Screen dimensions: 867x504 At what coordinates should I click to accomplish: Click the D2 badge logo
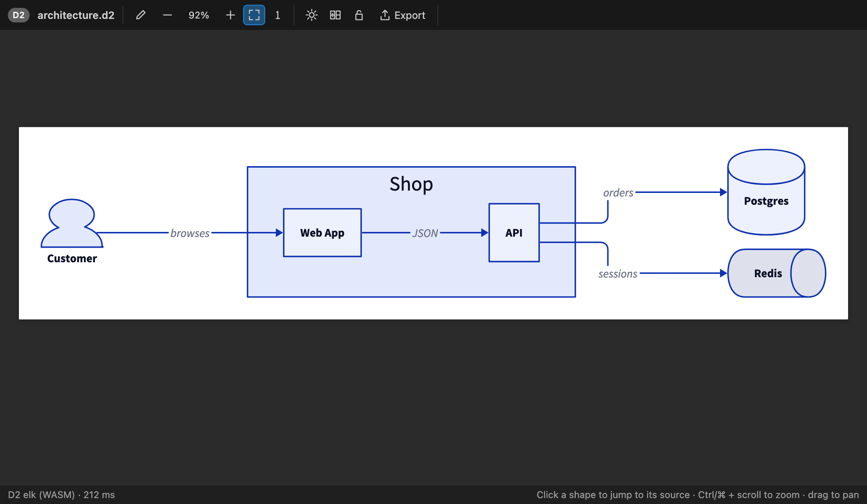pos(19,15)
